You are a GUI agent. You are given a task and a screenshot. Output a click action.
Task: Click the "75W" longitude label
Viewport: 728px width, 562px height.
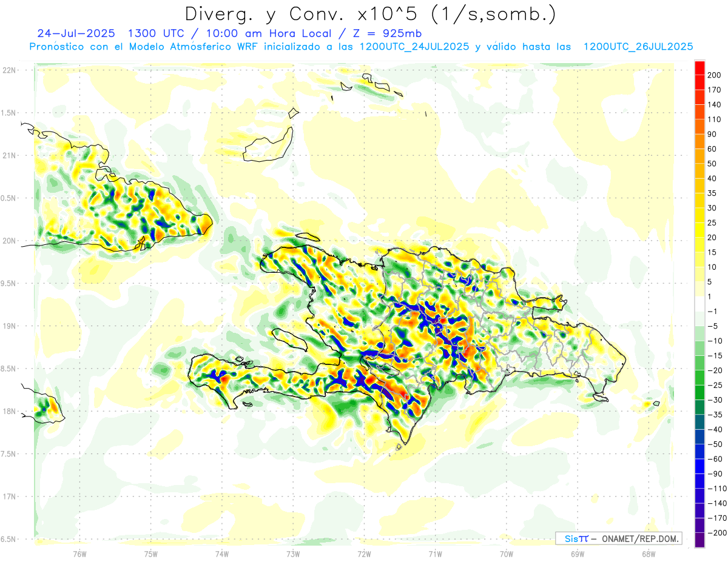(151, 554)
